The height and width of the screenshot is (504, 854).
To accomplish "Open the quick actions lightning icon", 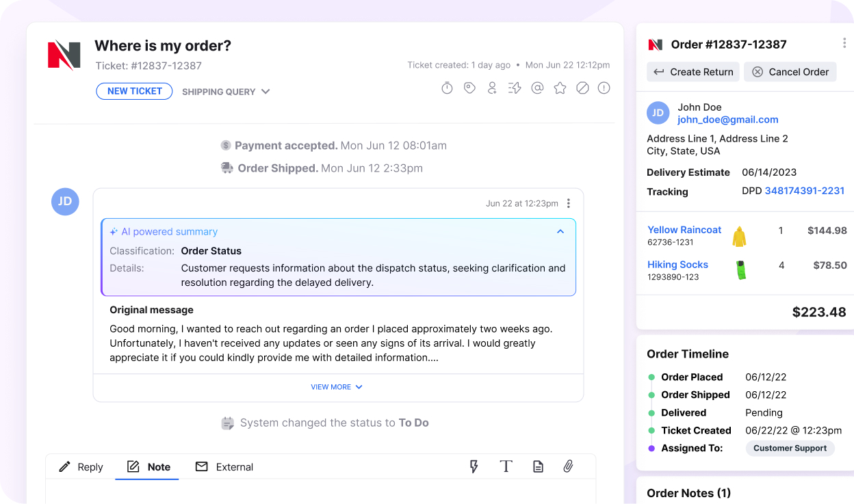I will (514, 88).
